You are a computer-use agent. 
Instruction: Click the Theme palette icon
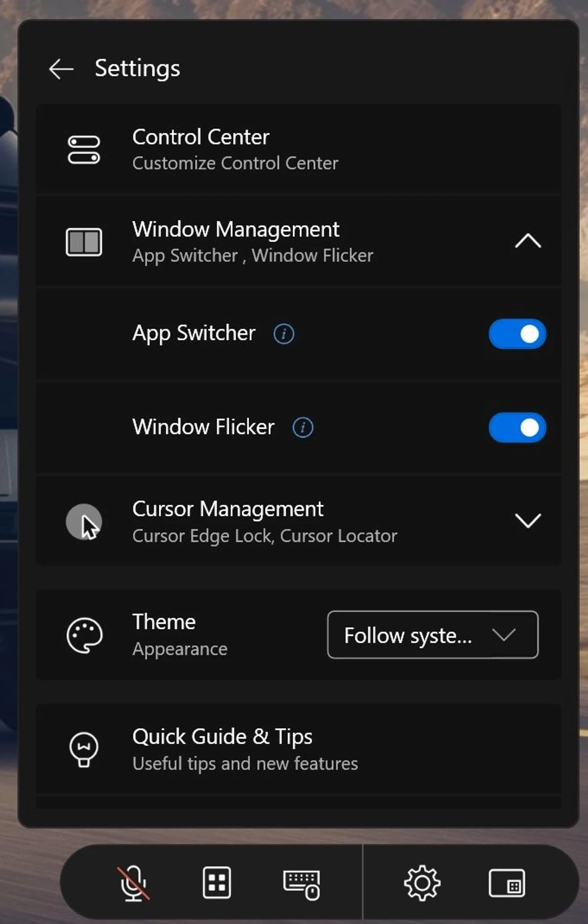(84, 635)
